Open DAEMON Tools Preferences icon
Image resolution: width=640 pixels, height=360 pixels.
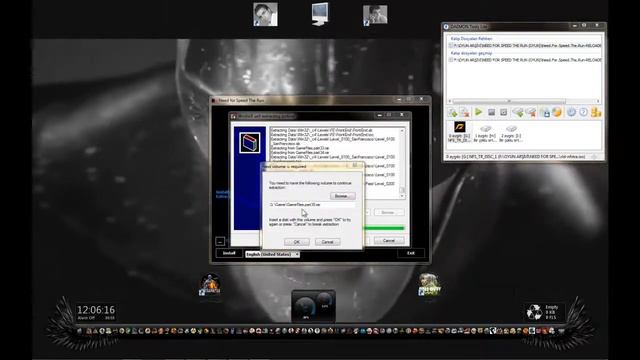pyautogui.click(x=571, y=112)
